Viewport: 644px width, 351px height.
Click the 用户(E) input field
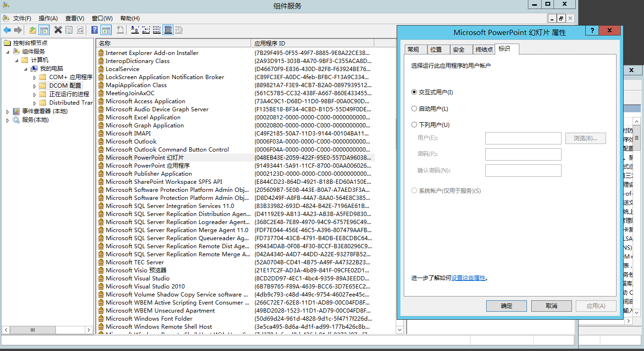[x=523, y=138]
